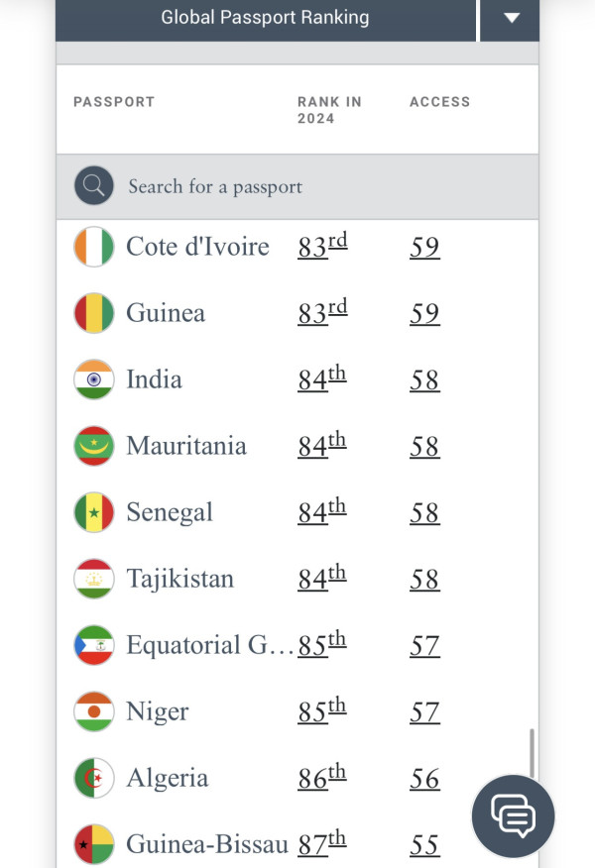Open Guinea's access score 59 link

point(424,313)
